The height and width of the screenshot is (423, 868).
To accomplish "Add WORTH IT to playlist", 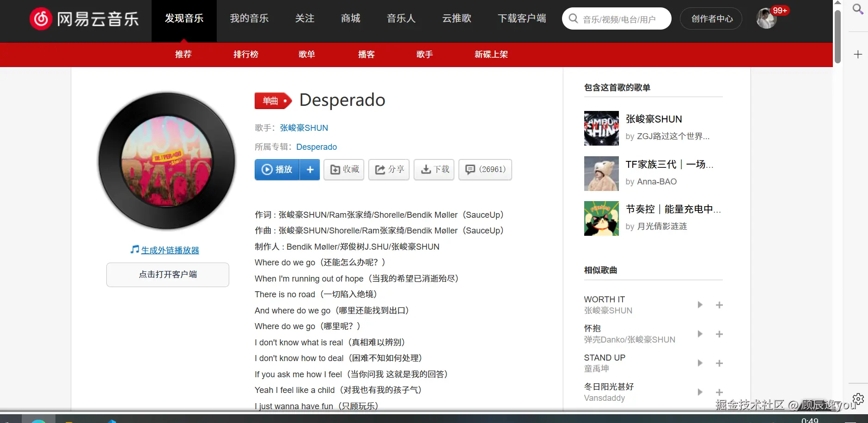I will [x=719, y=305].
